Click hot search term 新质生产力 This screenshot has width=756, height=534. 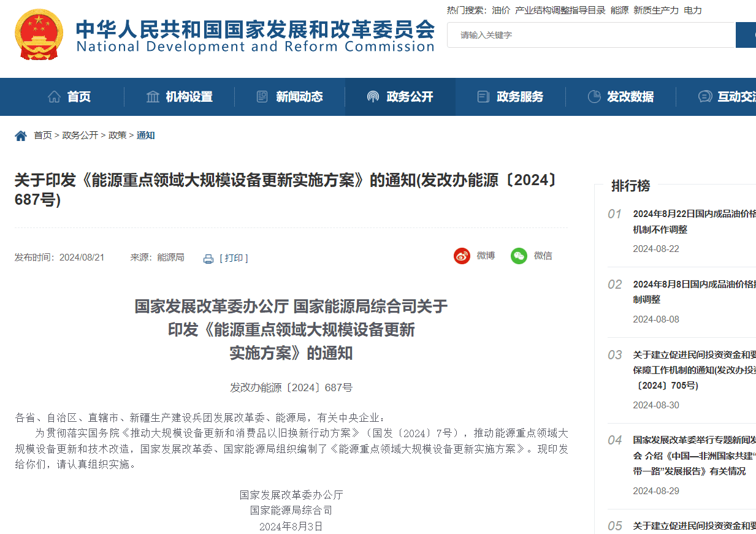(656, 10)
